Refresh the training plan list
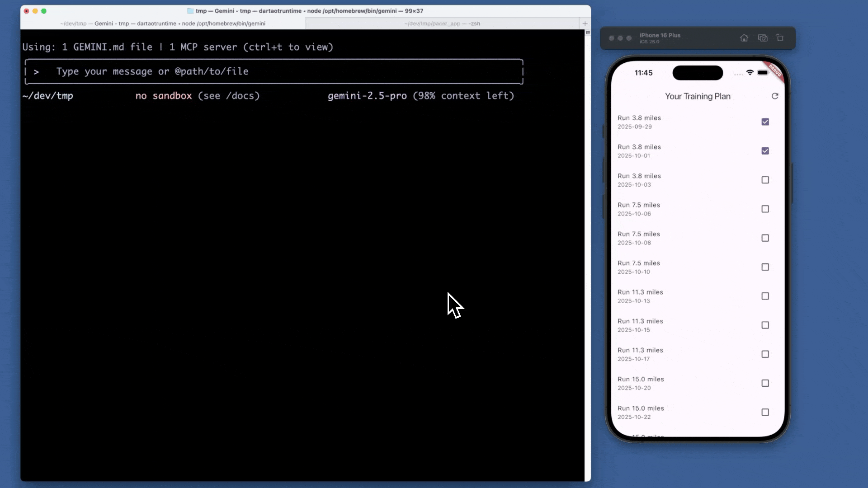Image resolution: width=868 pixels, height=488 pixels. pos(775,96)
